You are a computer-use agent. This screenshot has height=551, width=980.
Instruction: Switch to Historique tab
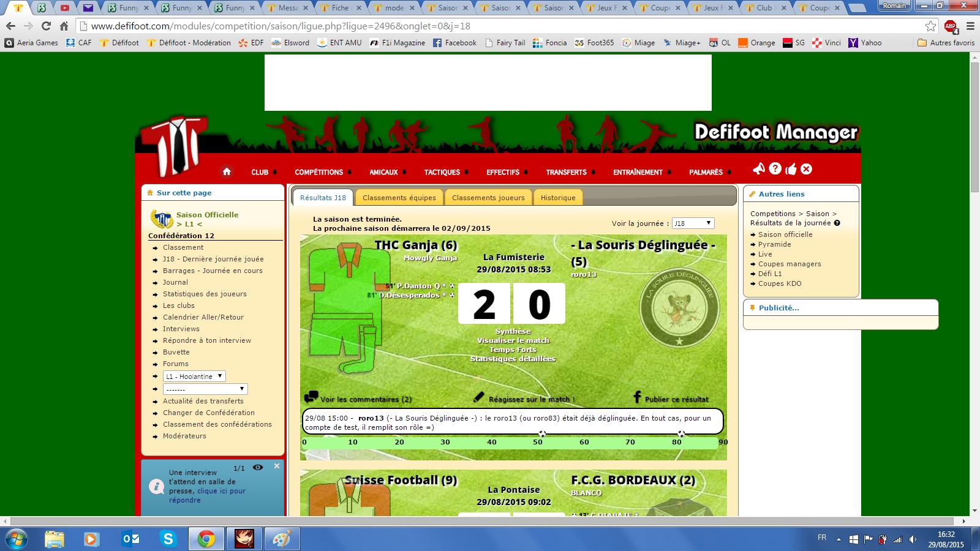[x=558, y=198]
